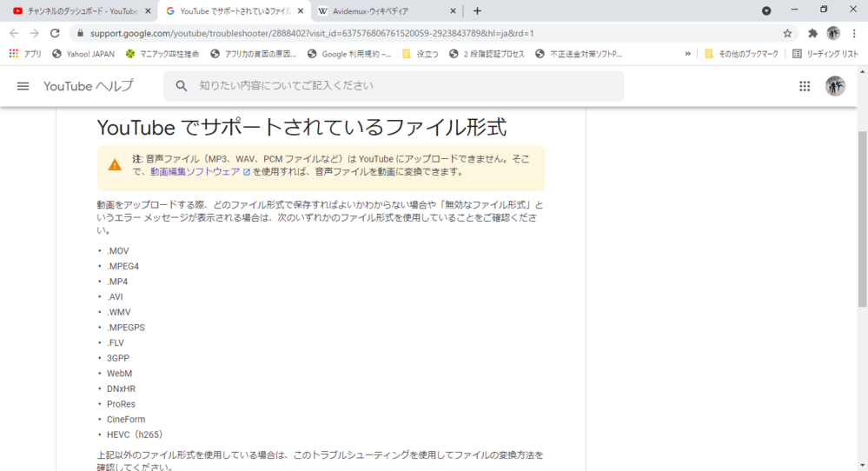
Task: Reload the page
Action: (55, 33)
